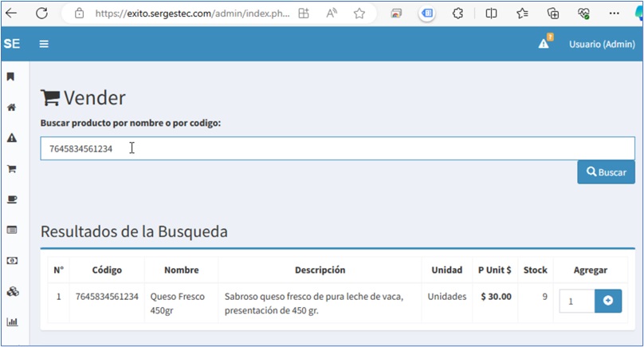This screenshot has height=347, width=644.
Task: Open the warning notifications icon in header
Action: pyautogui.click(x=544, y=43)
